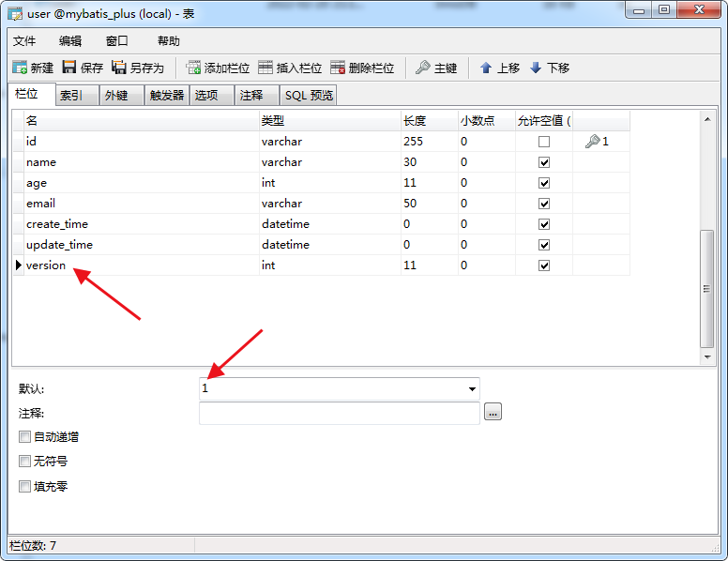Open the 编辑 (Edit) menu
The image size is (728, 561).
70,41
